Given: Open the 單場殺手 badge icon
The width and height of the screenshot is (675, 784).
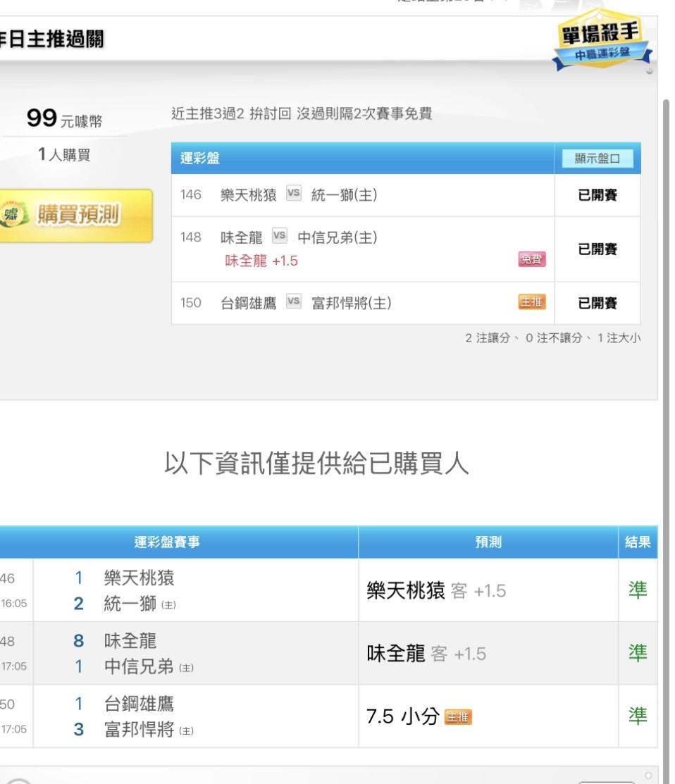Looking at the screenshot, I should click(602, 41).
